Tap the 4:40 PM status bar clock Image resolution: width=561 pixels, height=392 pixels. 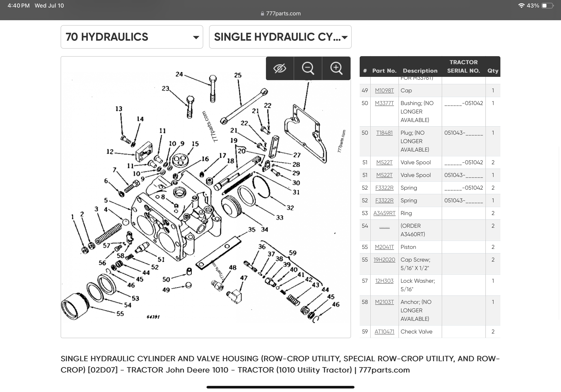pyautogui.click(x=19, y=5)
